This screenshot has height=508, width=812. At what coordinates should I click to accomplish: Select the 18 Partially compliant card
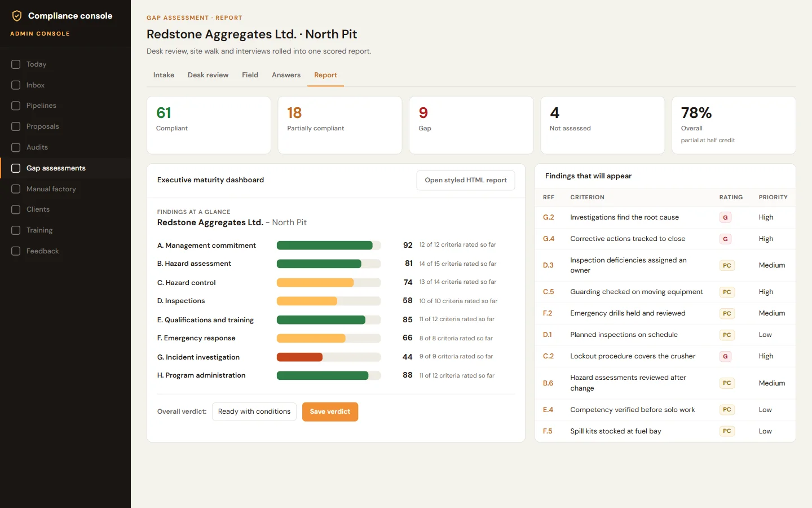coord(340,125)
